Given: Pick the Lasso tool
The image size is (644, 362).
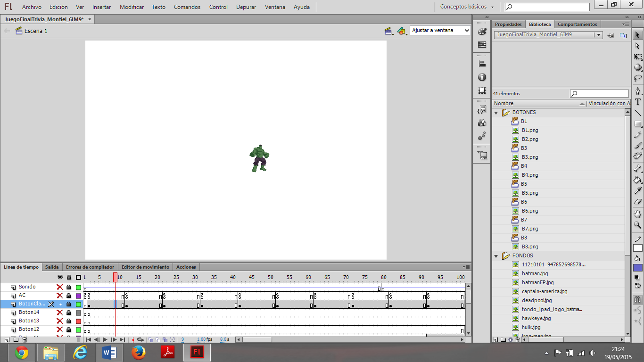Looking at the screenshot, I should point(638,79).
